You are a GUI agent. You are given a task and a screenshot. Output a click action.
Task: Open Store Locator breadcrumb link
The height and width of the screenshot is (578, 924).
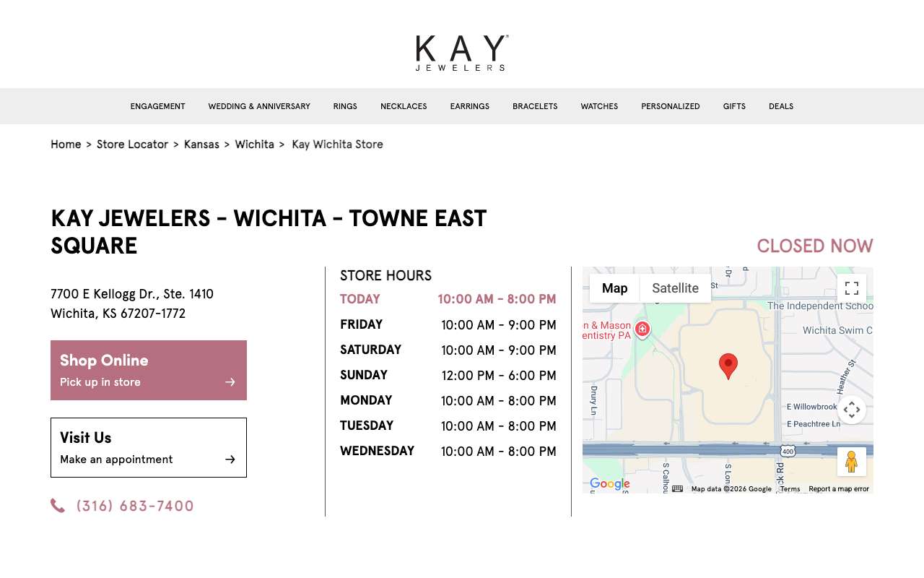point(132,144)
